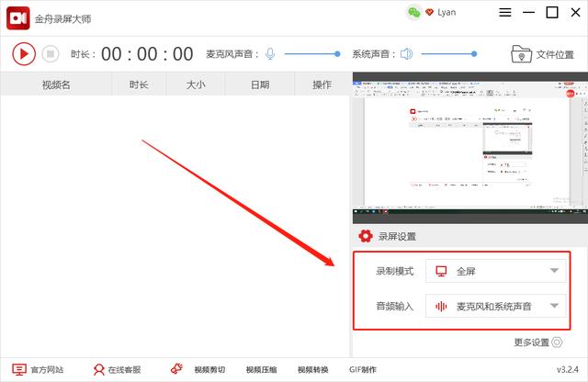Open the Lyan user account
The height and width of the screenshot is (382, 588).
click(447, 12)
